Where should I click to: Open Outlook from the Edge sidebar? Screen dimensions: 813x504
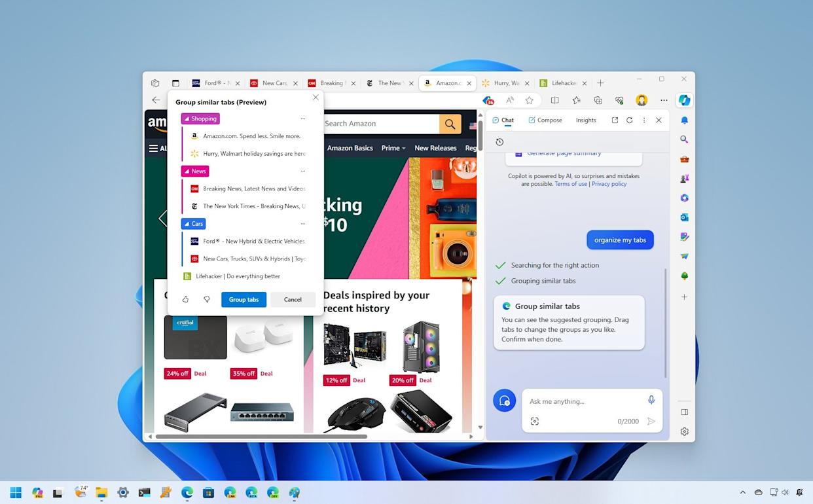pyautogui.click(x=684, y=217)
